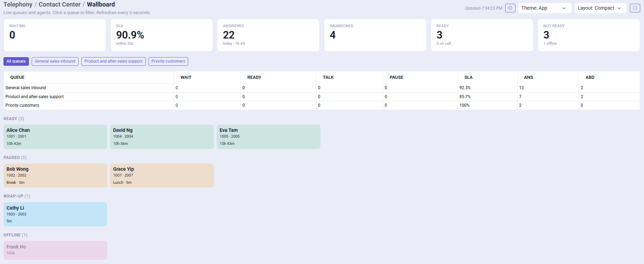Filter by Priority customers queue

click(168, 61)
